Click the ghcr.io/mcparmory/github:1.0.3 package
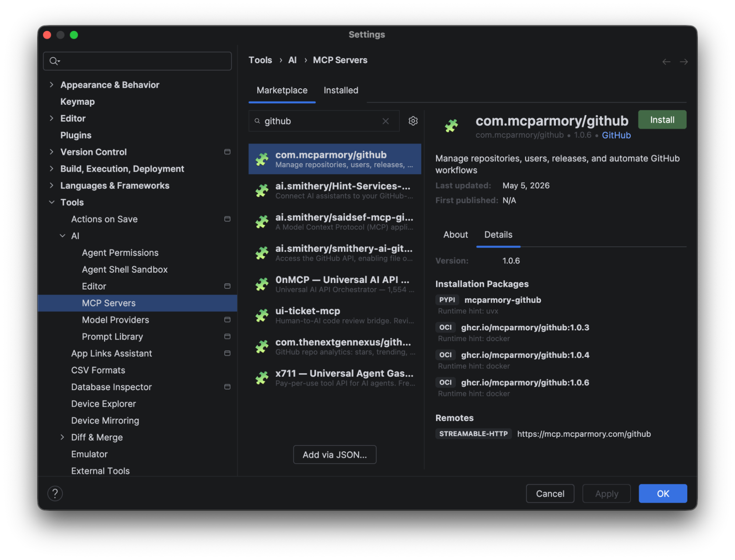735x560 pixels. click(x=525, y=327)
